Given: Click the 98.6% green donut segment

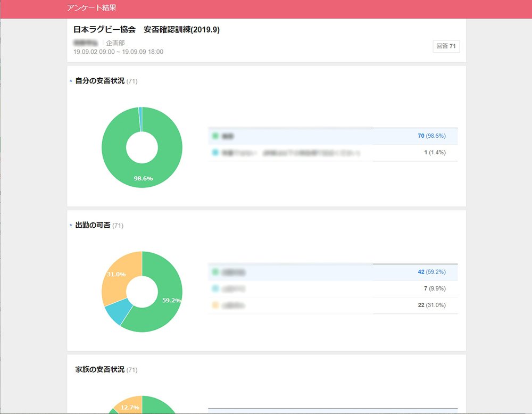Looking at the screenshot, I should (143, 175).
